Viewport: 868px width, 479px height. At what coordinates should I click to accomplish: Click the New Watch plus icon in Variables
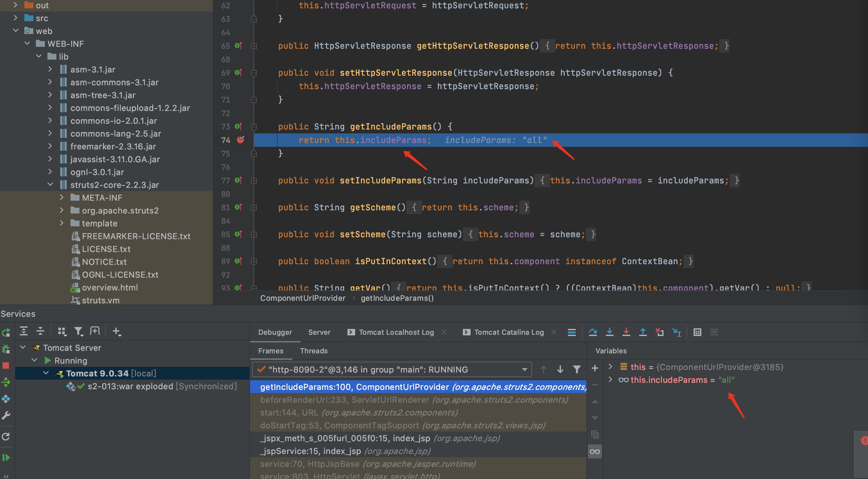click(595, 368)
